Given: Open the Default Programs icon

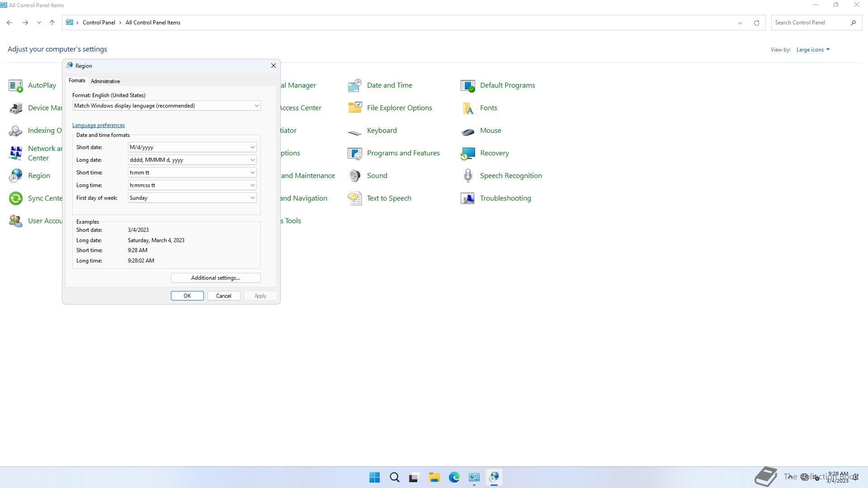Looking at the screenshot, I should (468, 85).
